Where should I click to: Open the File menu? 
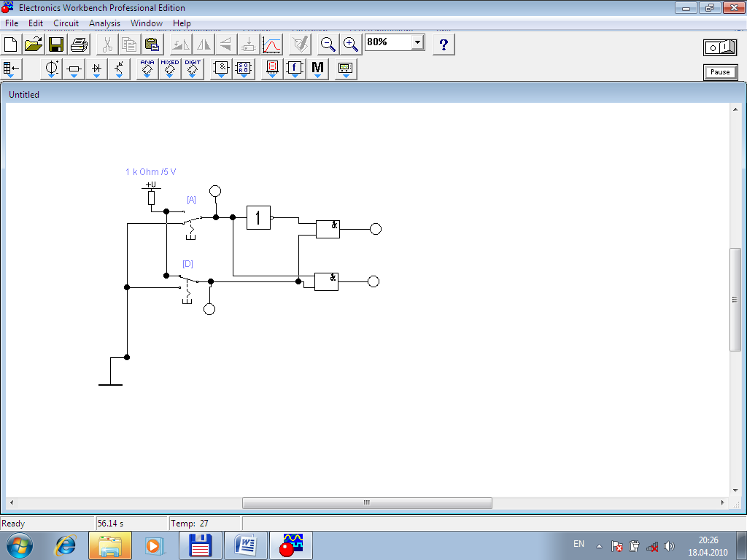12,23
